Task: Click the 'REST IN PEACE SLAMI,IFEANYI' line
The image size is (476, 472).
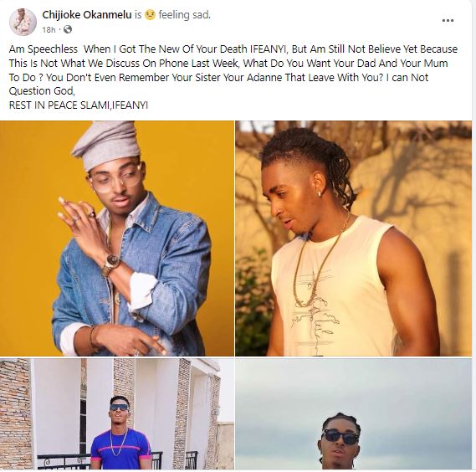Action: (79, 105)
